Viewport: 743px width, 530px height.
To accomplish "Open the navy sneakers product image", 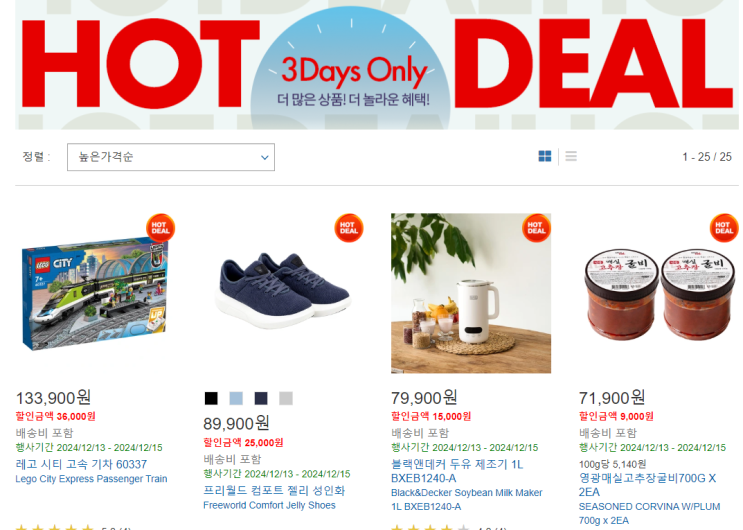I will pyautogui.click(x=283, y=294).
